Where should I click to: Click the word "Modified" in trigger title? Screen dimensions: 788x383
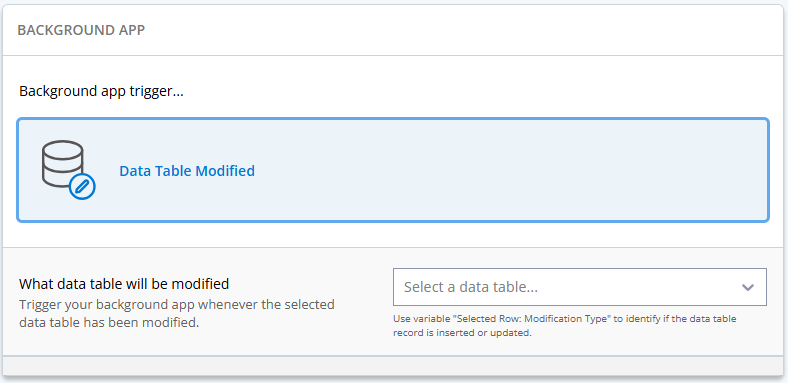click(x=225, y=171)
